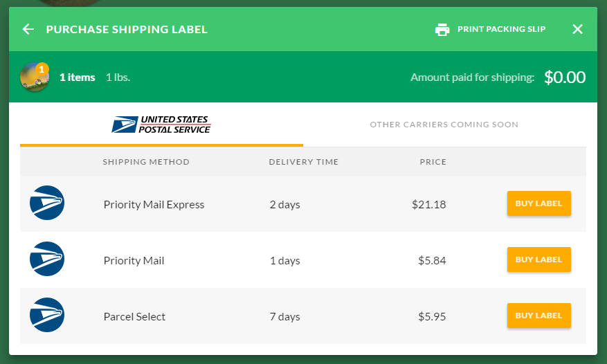Click the Shipping Method column header
Screen dimensions: 607x364
coord(145,162)
